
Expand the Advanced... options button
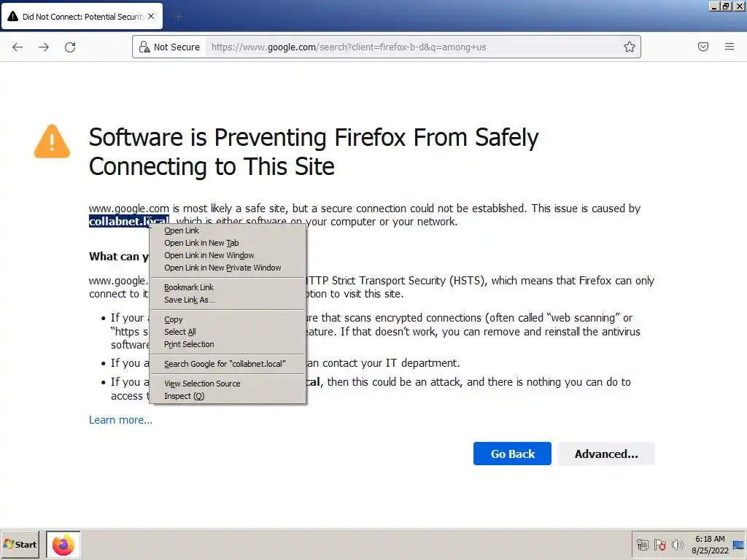click(606, 454)
